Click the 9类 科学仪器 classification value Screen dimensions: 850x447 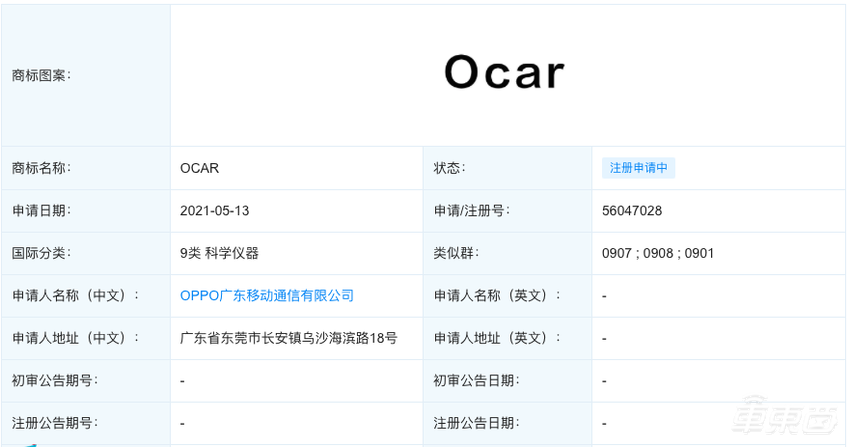coord(219,253)
